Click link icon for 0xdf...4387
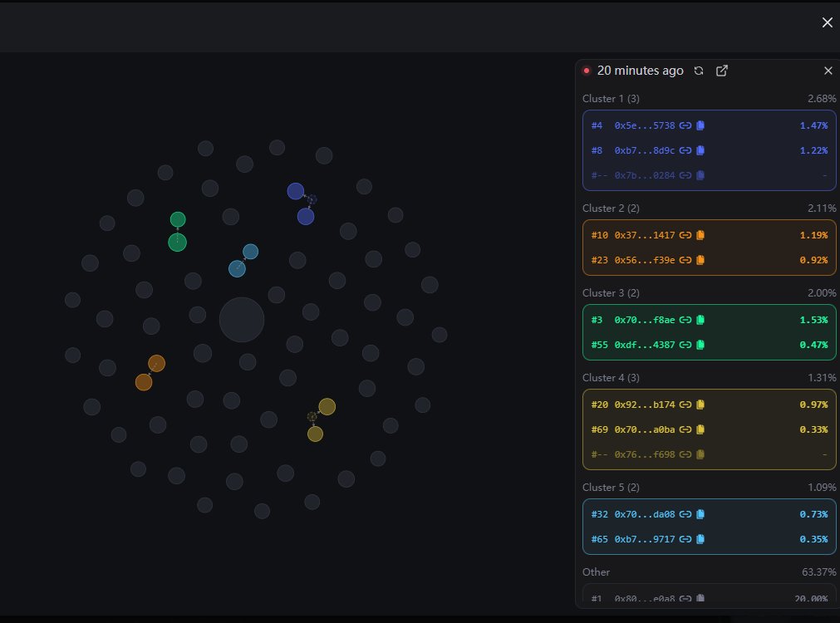This screenshot has height=623, width=840. click(685, 345)
